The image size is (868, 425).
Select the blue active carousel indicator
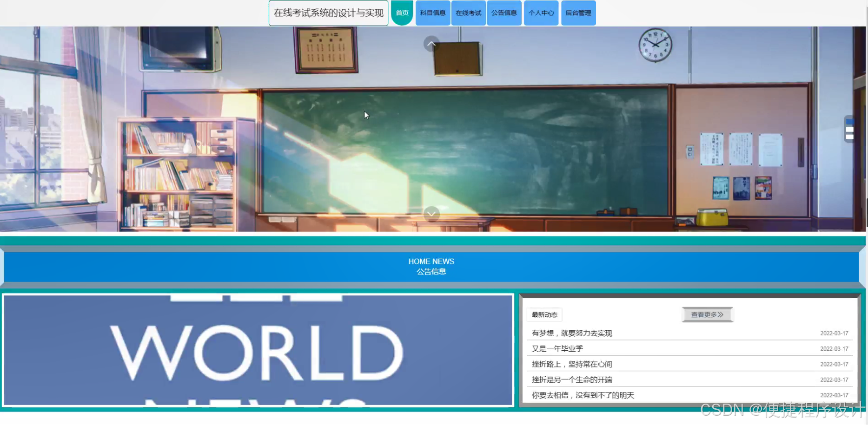(x=849, y=122)
